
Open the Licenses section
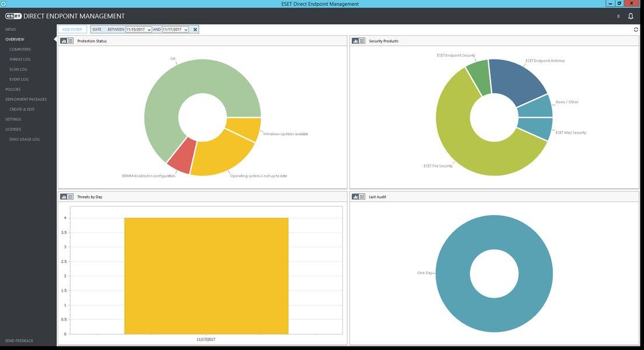click(13, 129)
